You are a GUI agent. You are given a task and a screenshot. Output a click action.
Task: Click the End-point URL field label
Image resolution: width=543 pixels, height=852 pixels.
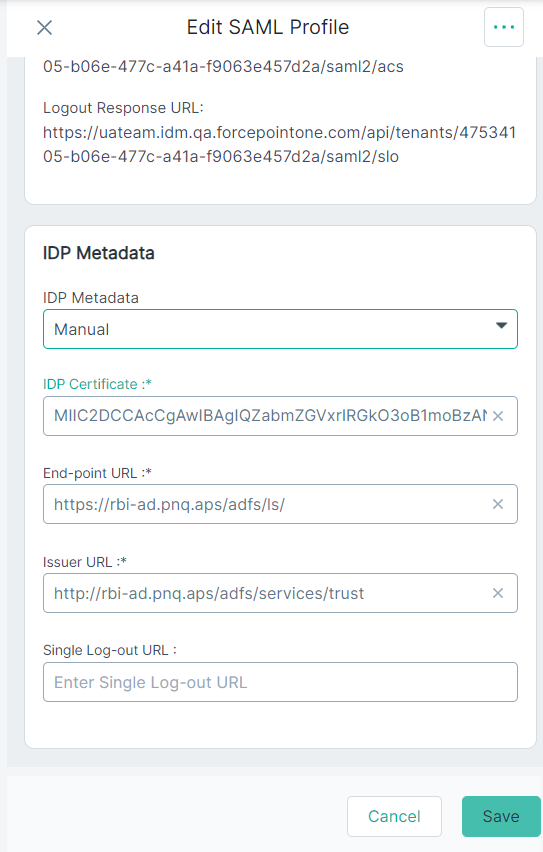(x=97, y=473)
